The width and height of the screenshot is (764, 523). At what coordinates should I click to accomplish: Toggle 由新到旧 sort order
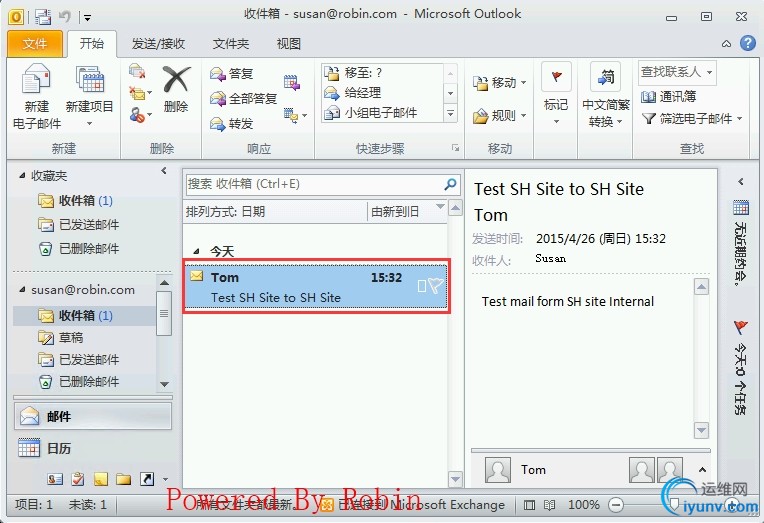click(407, 212)
